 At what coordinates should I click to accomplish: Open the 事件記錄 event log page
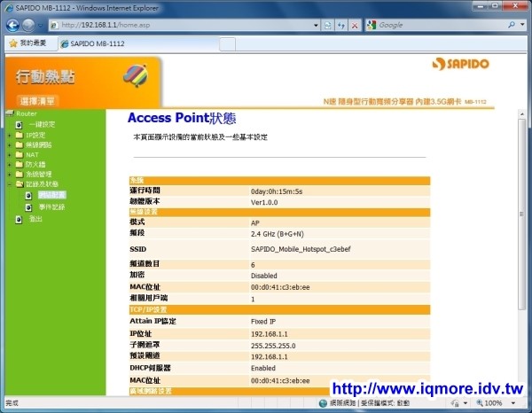click(51, 206)
